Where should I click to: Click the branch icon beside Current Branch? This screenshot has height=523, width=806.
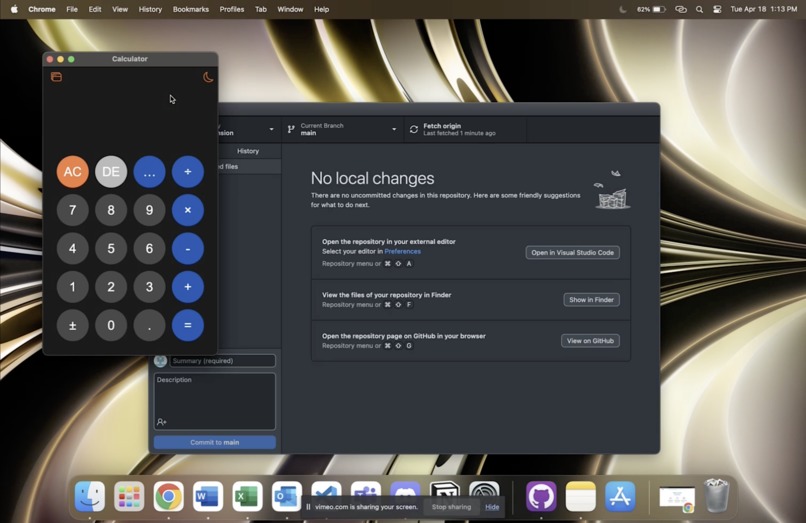click(291, 130)
